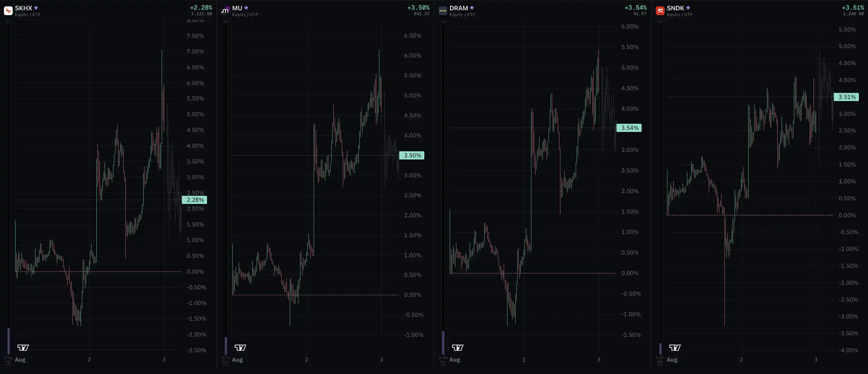Select the MU ticker symbol name
This screenshot has width=868, height=374.
point(237,8)
